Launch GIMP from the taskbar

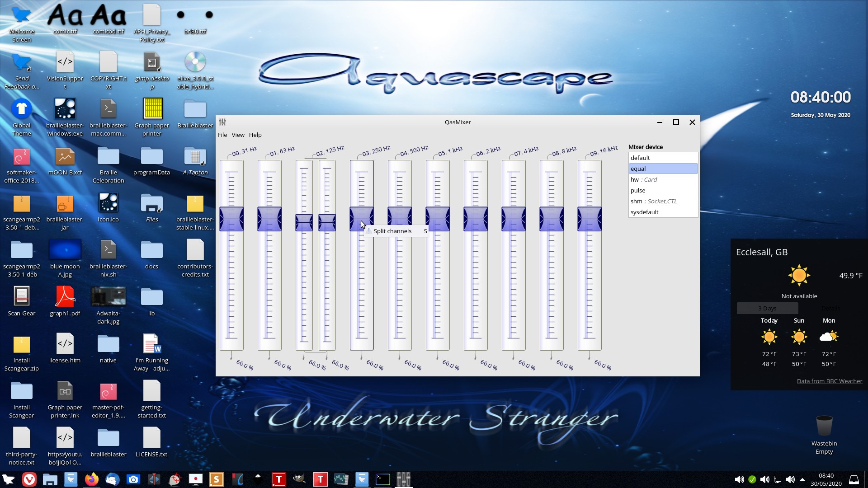click(299, 479)
